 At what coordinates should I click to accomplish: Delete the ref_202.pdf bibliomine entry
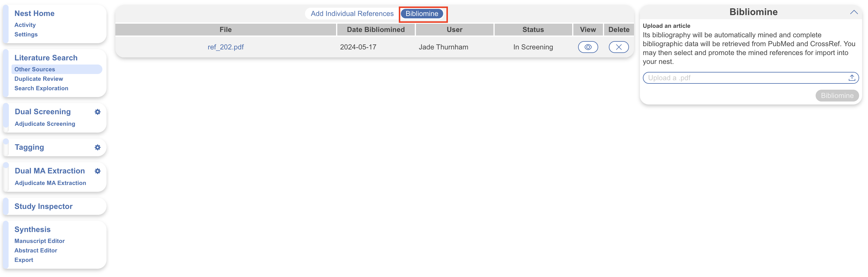(618, 47)
